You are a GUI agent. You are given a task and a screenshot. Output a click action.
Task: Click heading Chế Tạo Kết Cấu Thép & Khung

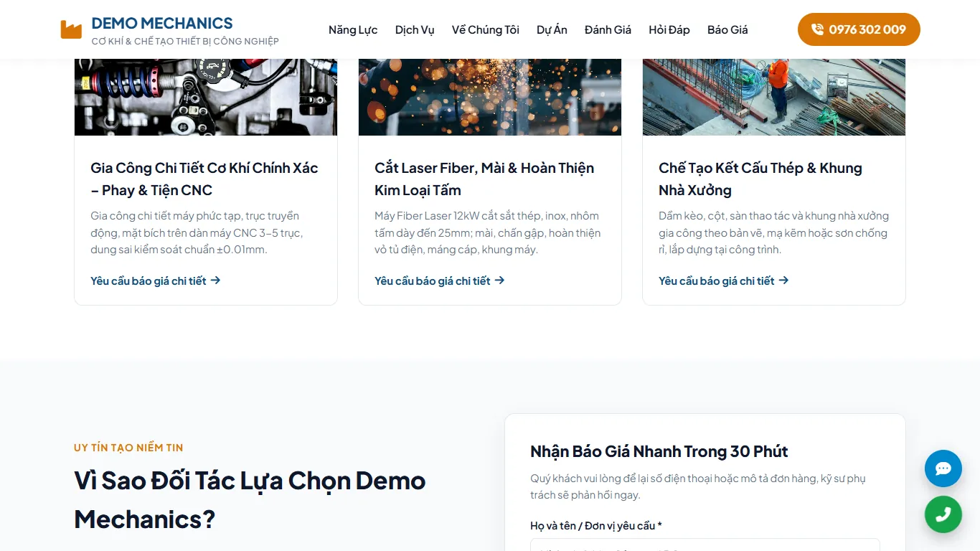click(x=760, y=179)
